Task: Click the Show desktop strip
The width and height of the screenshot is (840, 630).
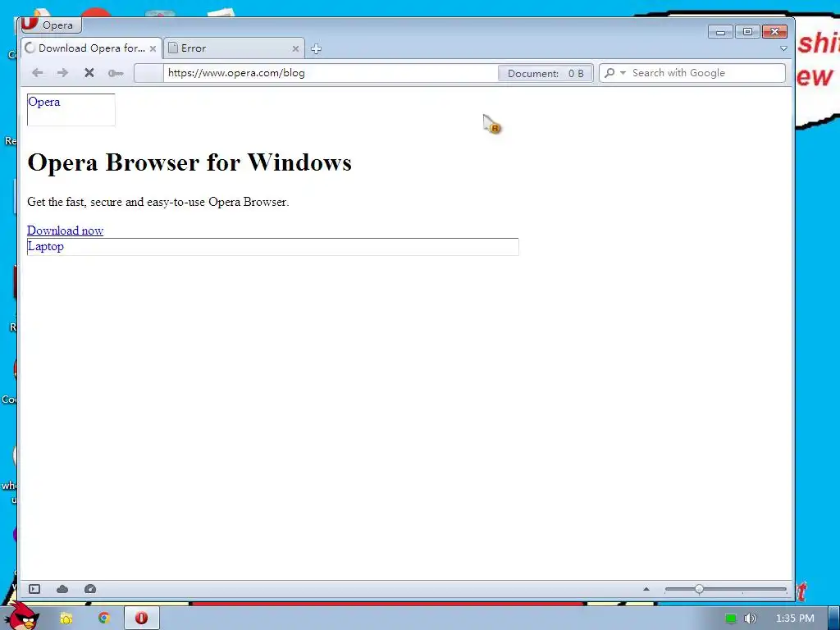Action: click(834, 619)
